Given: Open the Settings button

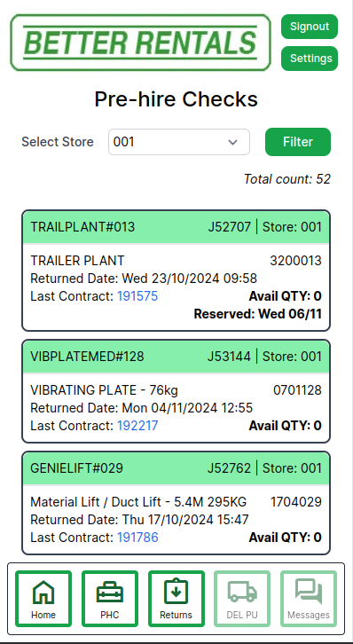Looking at the screenshot, I should coord(310,59).
